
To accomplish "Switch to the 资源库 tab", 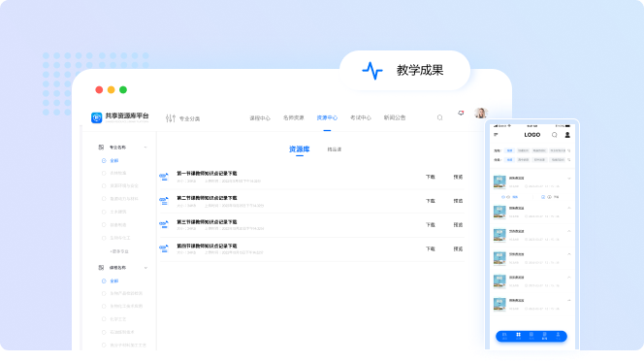I will point(300,149).
